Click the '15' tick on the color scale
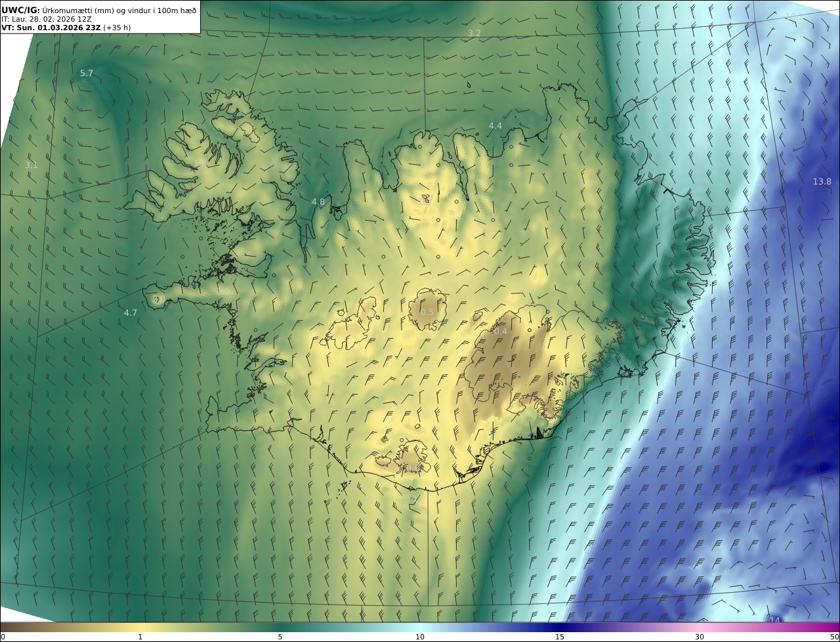The height and width of the screenshot is (642, 840). (x=560, y=637)
